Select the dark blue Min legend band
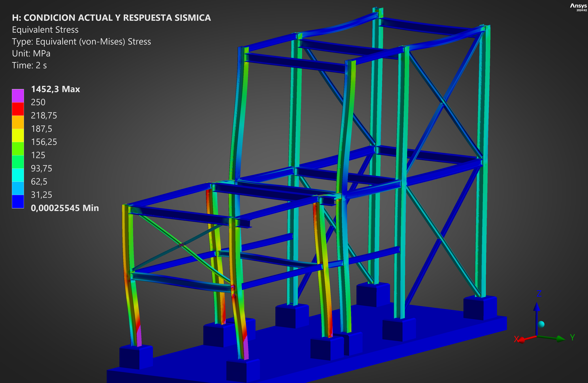Image resolution: width=588 pixels, height=383 pixels. coord(18,201)
